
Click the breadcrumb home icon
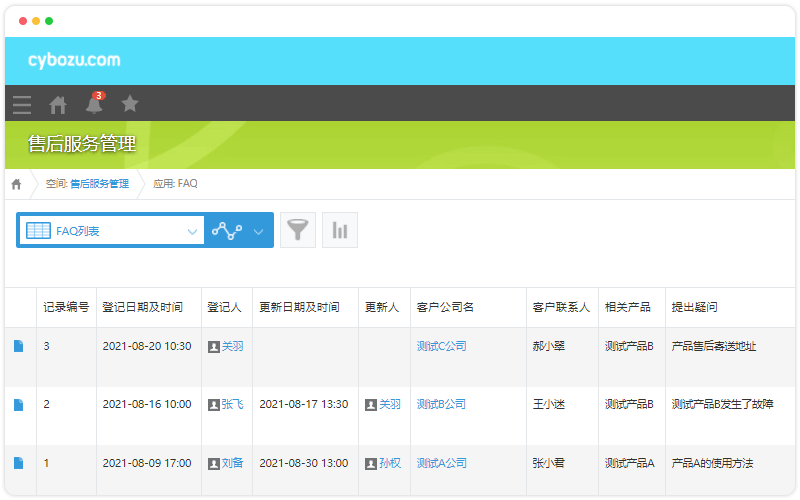[x=17, y=184]
